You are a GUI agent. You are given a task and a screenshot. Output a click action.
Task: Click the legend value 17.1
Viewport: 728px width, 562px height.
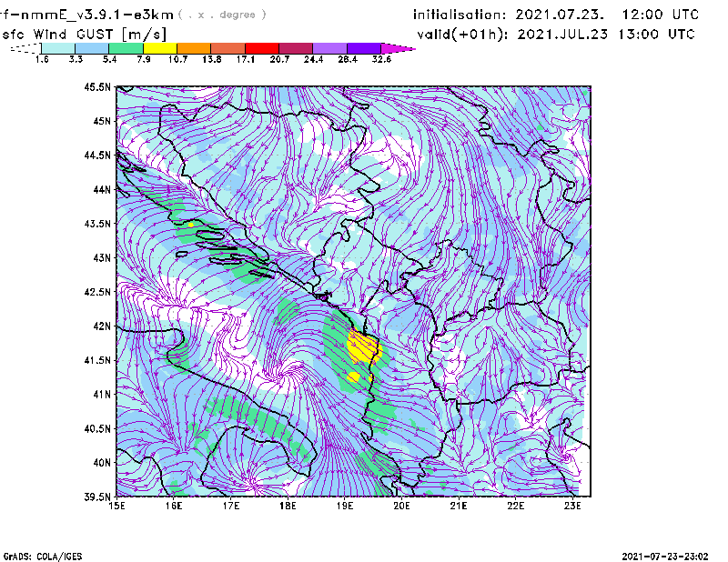[245, 59]
